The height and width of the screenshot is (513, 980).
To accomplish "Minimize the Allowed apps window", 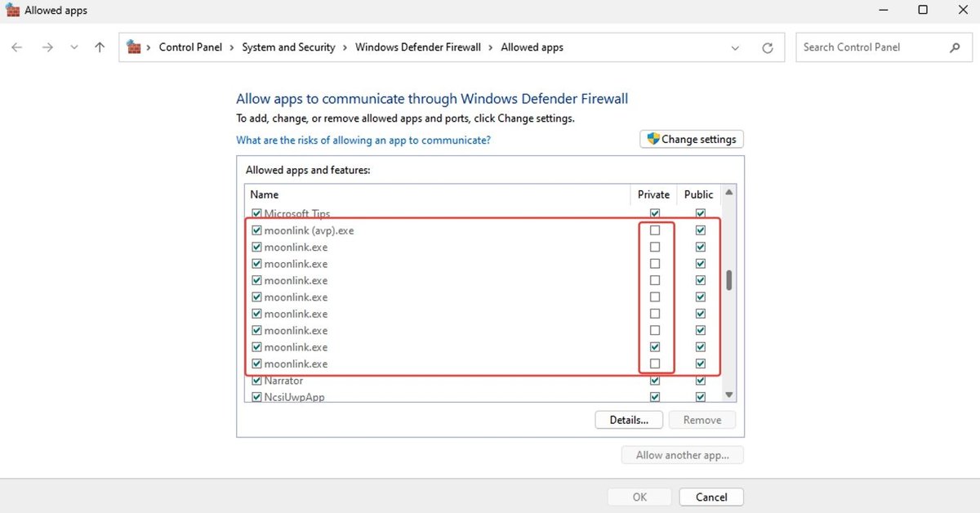I will (x=884, y=11).
